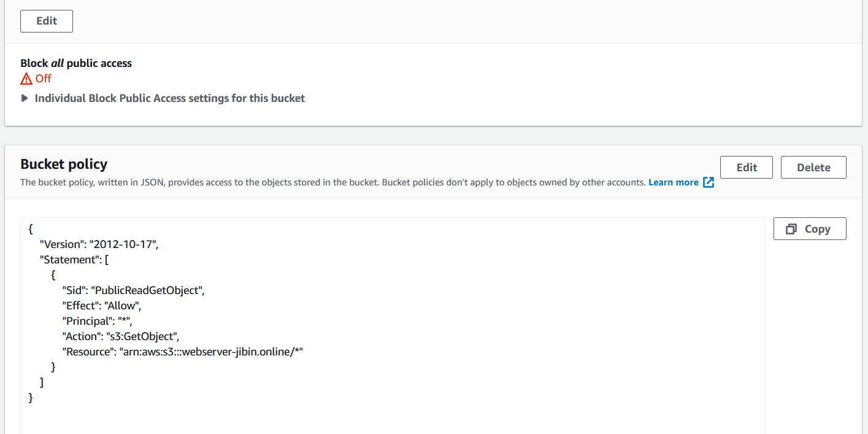
Task: Click the Bucket policy heading
Action: 64,164
